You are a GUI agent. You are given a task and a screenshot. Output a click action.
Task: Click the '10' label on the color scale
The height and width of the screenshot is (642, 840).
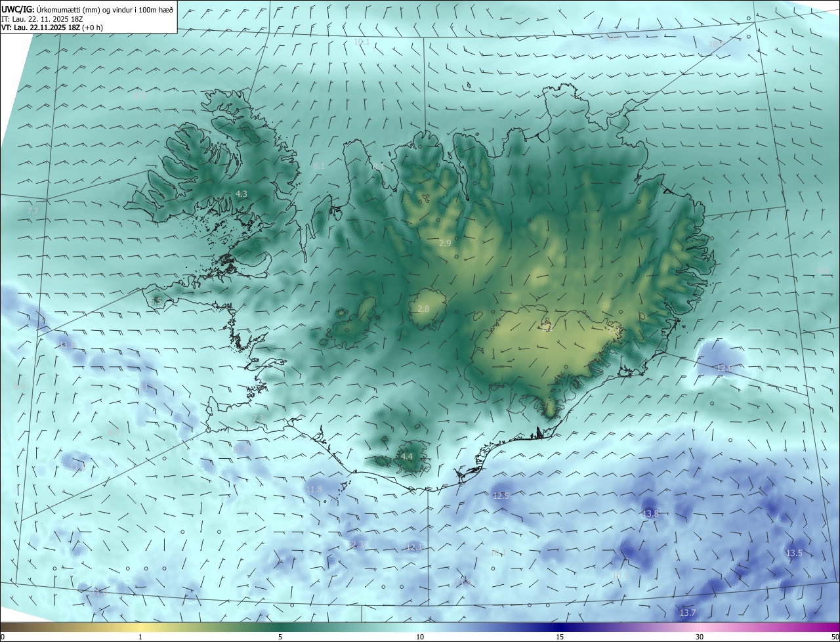420,637
